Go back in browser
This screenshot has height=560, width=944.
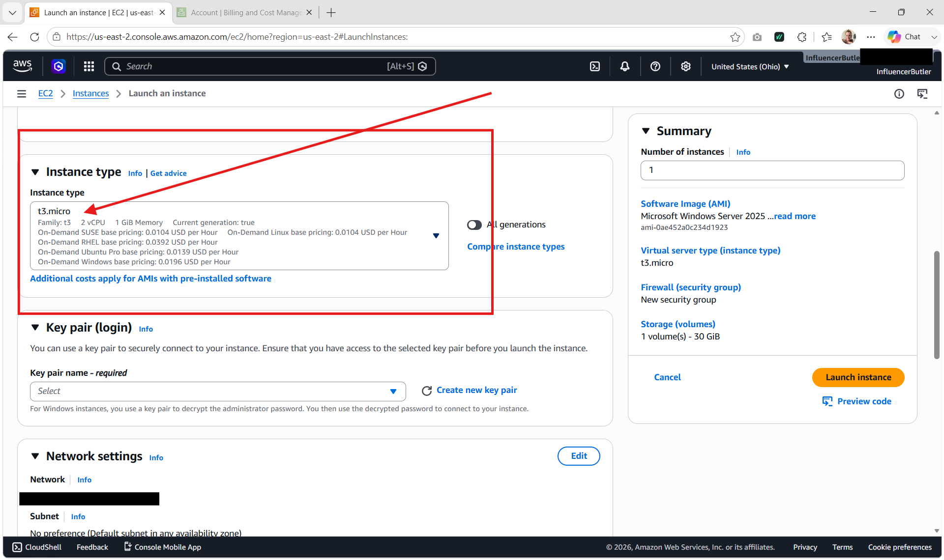point(13,37)
